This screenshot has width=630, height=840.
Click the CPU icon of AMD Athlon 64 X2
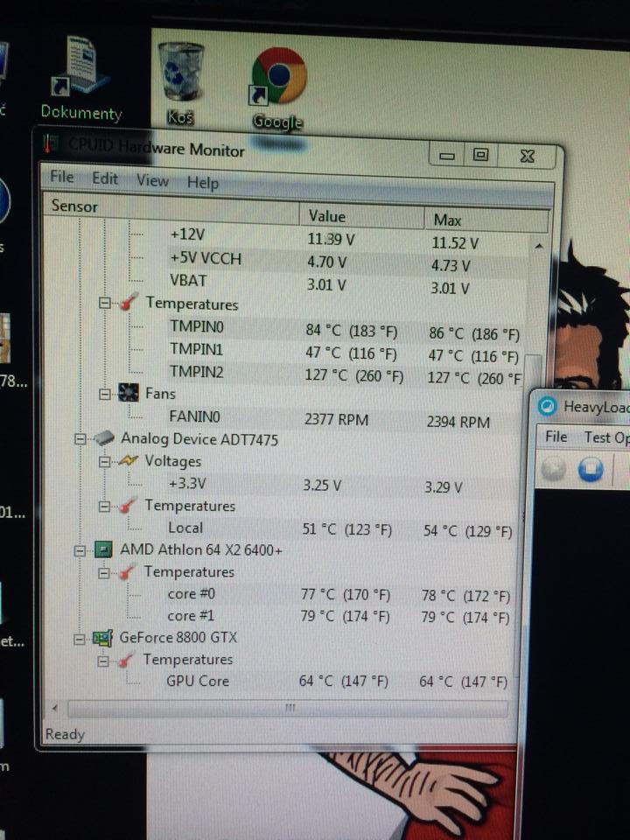[104, 549]
